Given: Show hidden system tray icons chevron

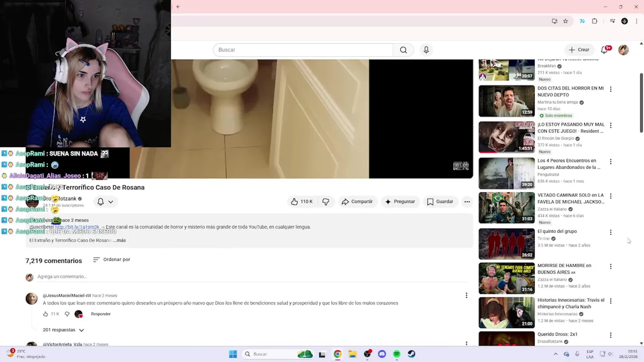Looking at the screenshot, I should 556,354.
